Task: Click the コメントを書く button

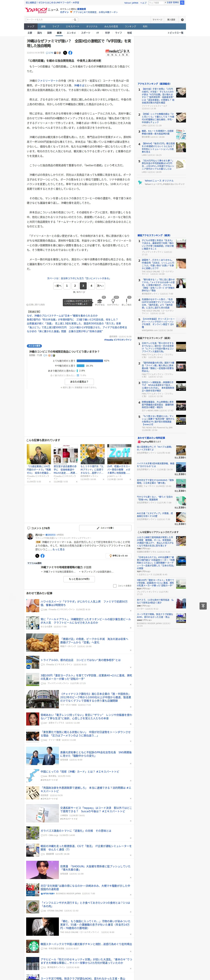Action: [x=105, y=528]
